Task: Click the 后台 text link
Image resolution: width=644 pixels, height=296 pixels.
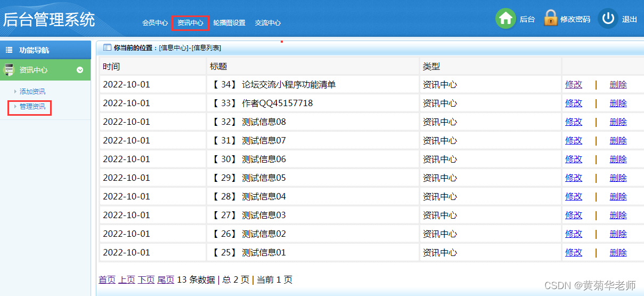Action: click(x=527, y=19)
